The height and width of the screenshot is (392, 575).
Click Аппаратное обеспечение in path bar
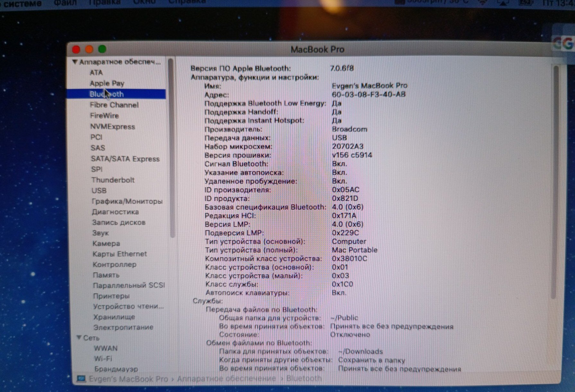tap(226, 379)
